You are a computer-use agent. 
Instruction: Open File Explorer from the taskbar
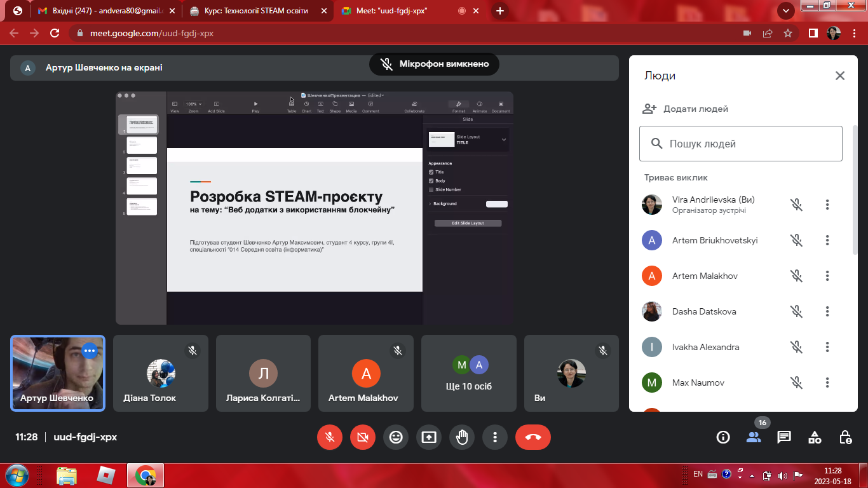pyautogui.click(x=67, y=475)
